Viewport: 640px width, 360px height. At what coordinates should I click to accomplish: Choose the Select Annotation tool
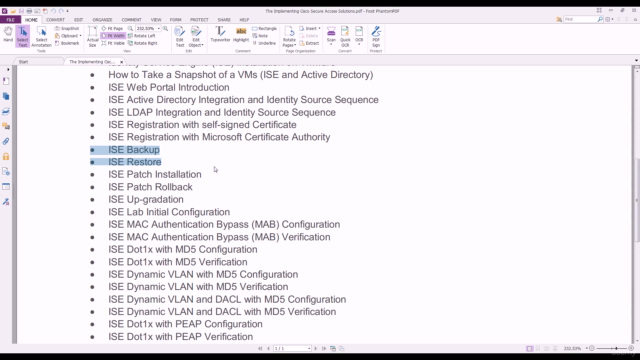coord(41,36)
